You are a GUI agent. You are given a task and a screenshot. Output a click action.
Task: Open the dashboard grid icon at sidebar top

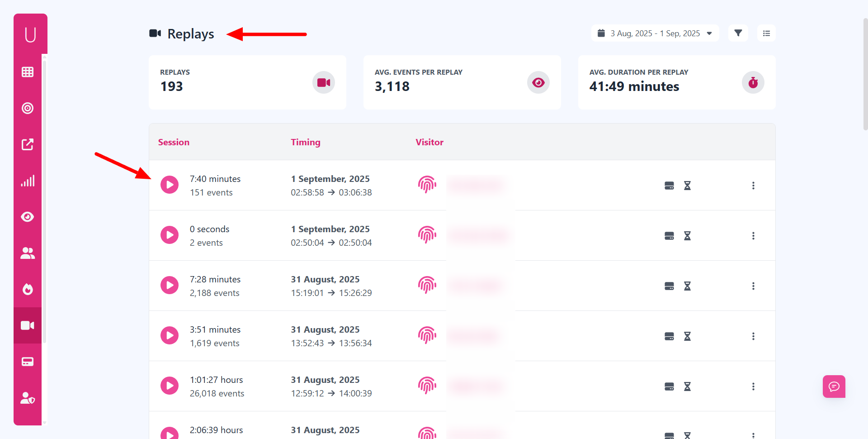tap(28, 72)
